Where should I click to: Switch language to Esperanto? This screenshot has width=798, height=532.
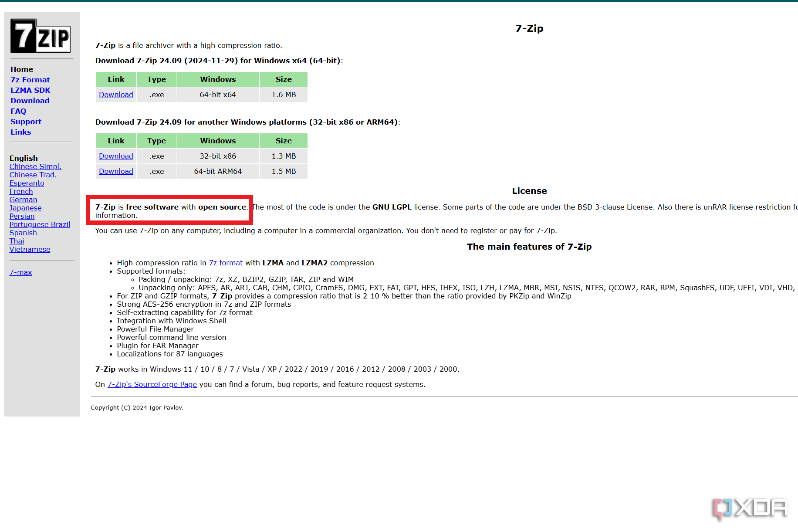pyautogui.click(x=27, y=183)
